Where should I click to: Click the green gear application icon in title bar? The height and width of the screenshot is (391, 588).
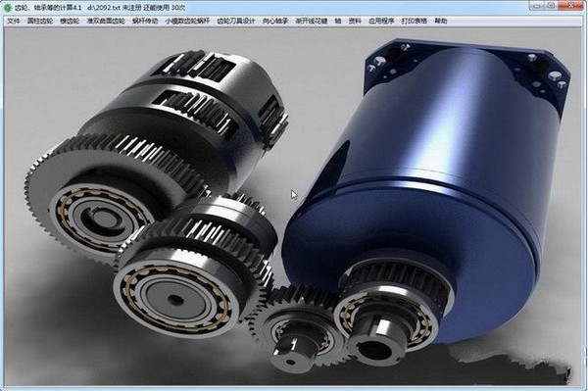click(x=8, y=8)
